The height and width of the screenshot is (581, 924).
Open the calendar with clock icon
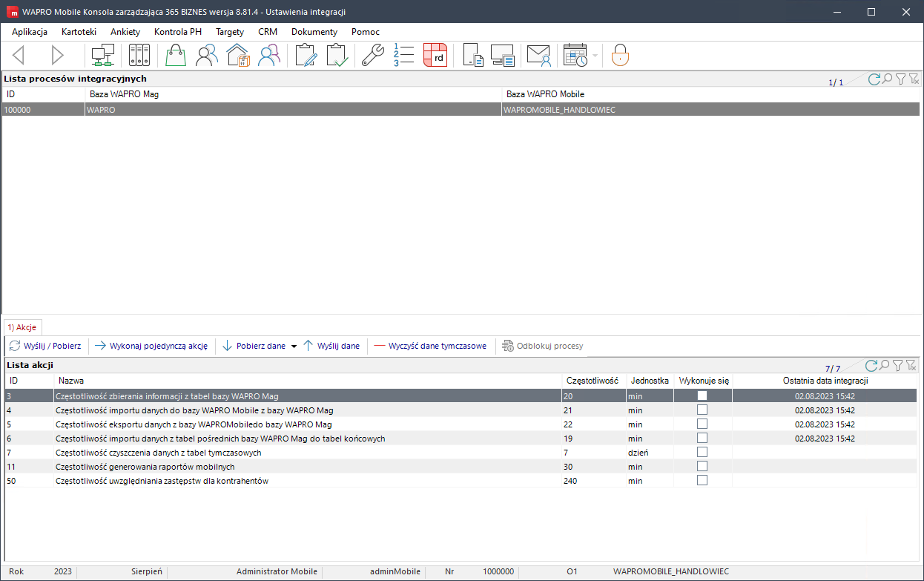575,56
